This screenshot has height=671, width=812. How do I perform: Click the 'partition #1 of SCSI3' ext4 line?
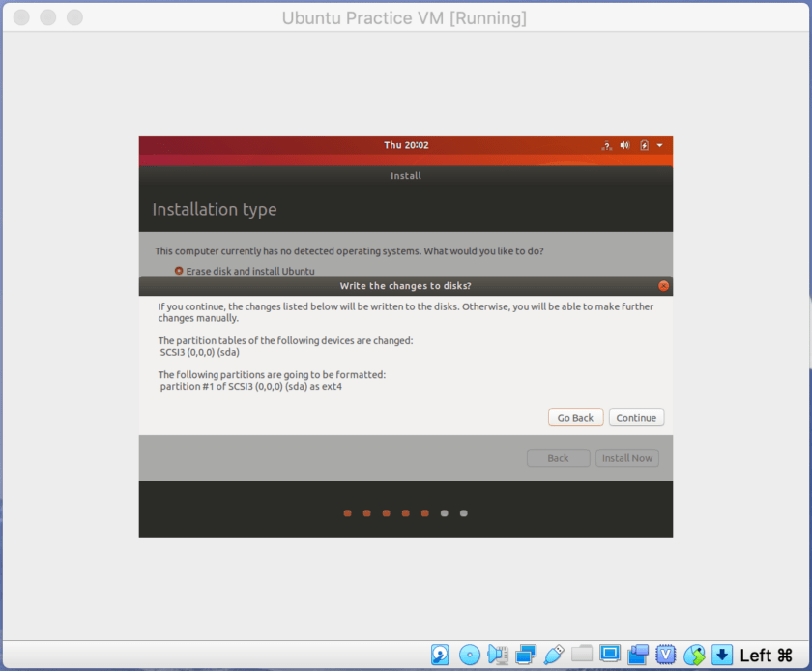click(x=250, y=387)
